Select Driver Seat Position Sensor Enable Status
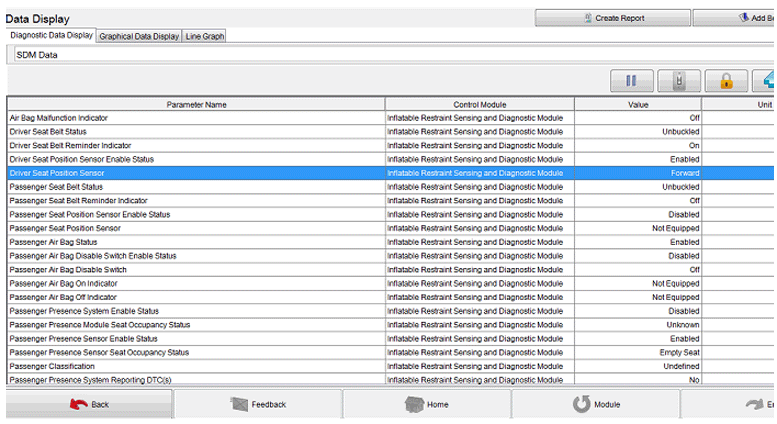Image resolution: width=777 pixels, height=424 pixels. coord(390,159)
